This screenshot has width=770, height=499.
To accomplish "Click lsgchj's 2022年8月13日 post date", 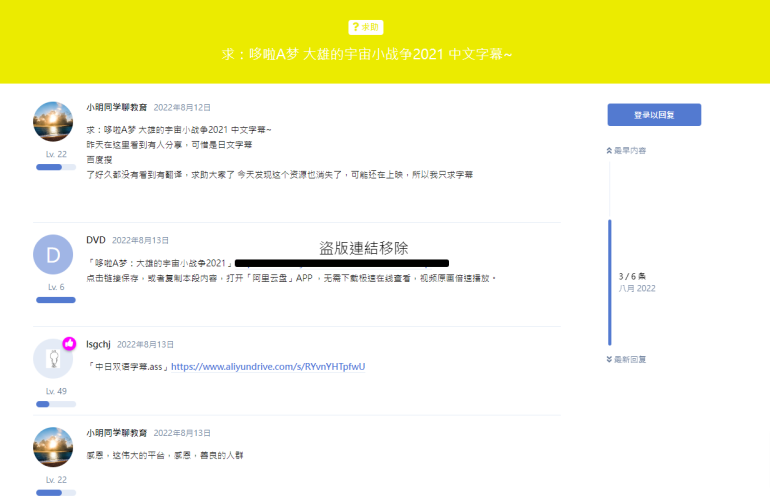I will [x=145, y=344].
